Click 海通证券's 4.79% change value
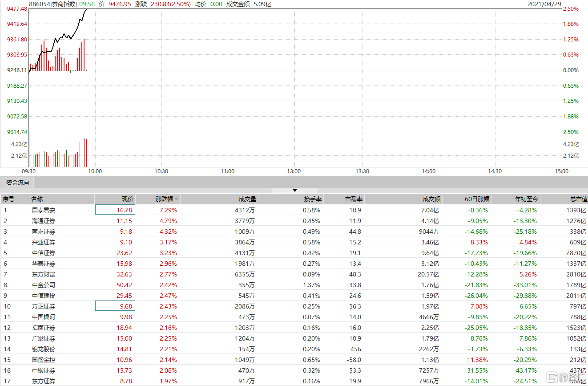This screenshot has width=588, height=386. [168, 221]
